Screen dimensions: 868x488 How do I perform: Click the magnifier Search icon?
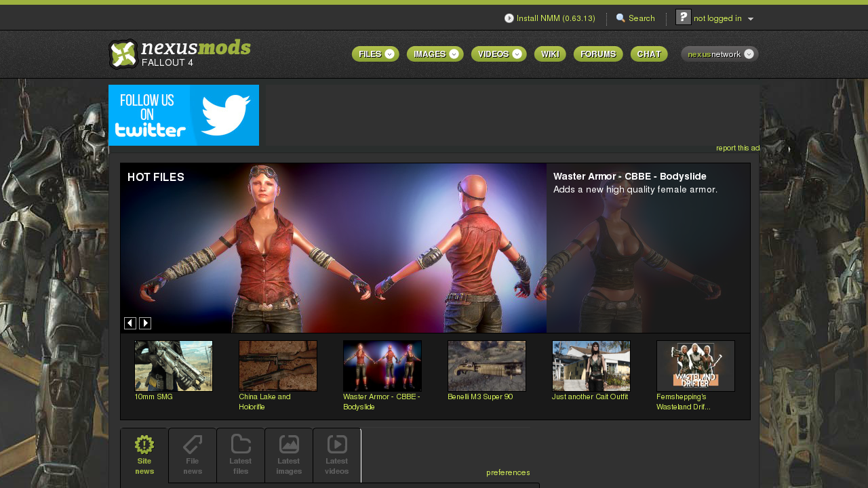click(x=620, y=18)
